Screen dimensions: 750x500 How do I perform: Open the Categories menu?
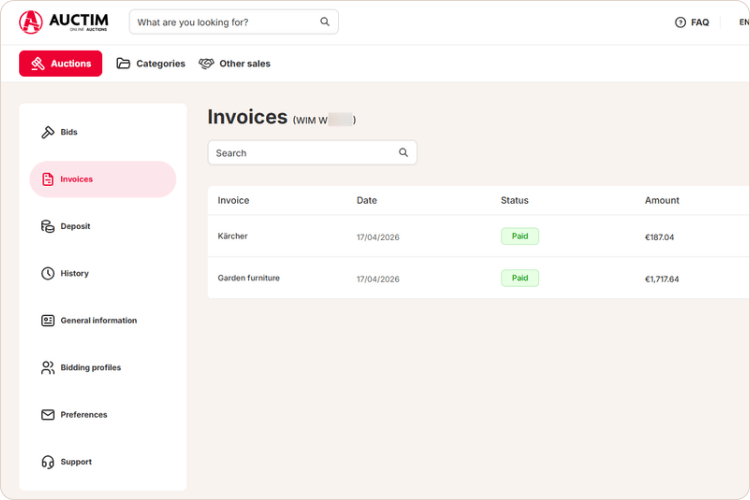click(151, 63)
